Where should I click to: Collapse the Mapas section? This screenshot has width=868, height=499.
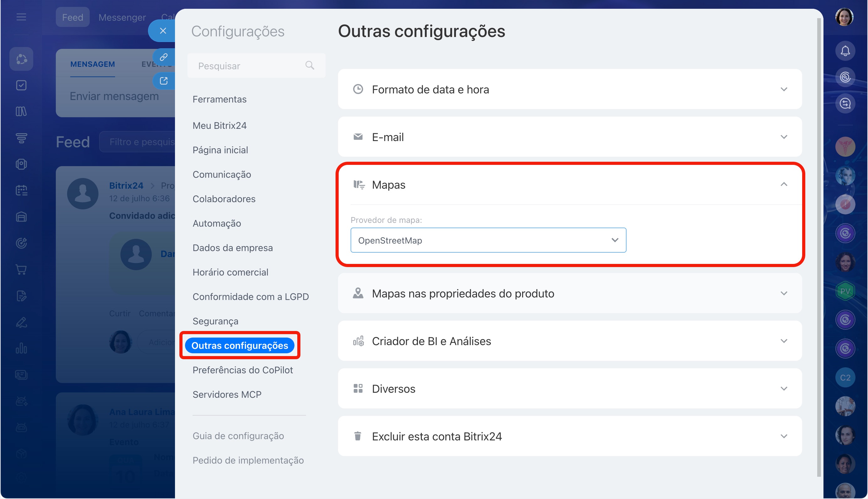tap(784, 184)
